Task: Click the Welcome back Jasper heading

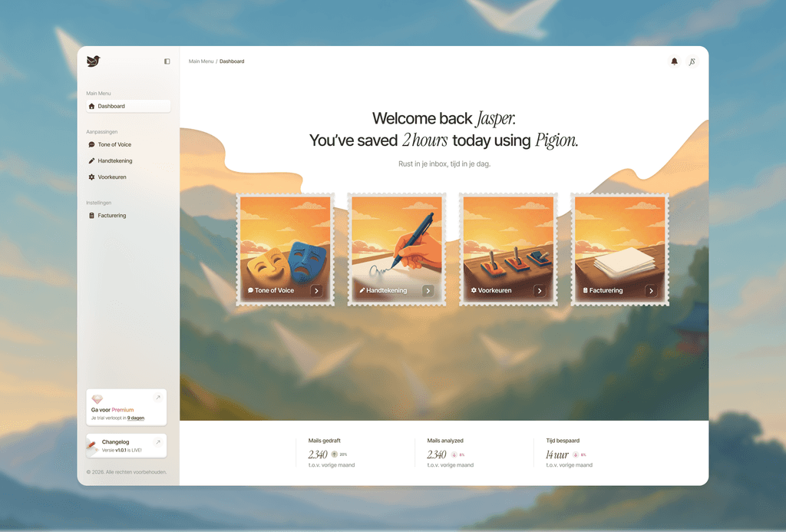Action: 444,118
